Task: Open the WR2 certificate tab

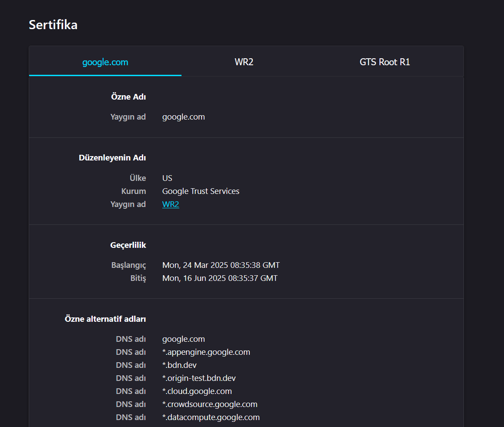Action: pos(244,62)
